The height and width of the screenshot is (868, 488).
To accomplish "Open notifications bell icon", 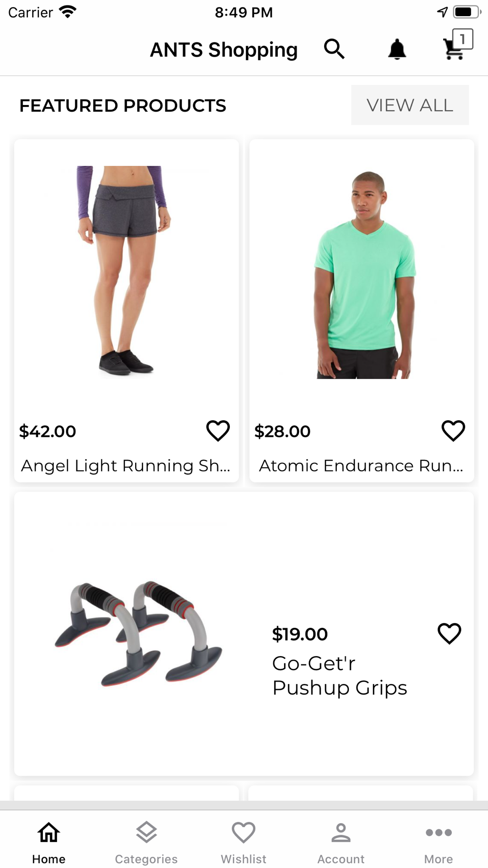I will point(397,49).
